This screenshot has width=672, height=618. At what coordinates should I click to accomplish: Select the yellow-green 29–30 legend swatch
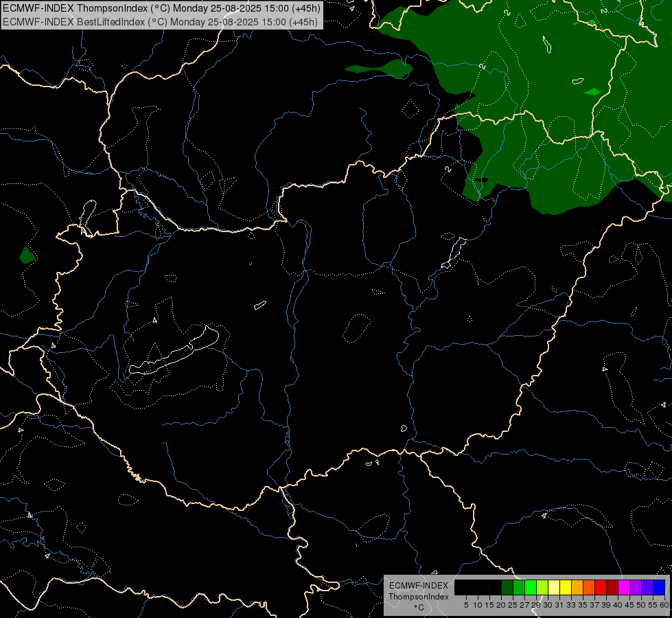coord(542,587)
